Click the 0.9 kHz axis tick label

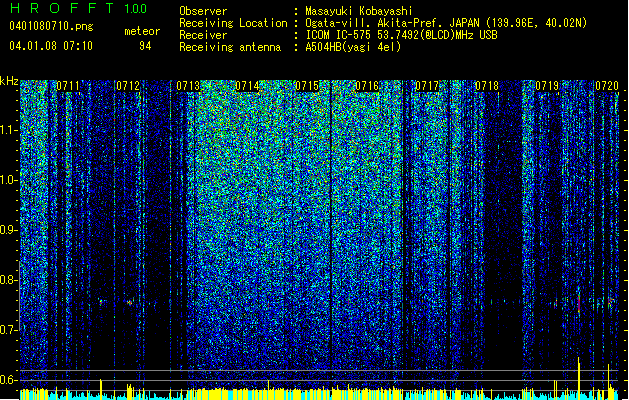[x=9, y=230]
